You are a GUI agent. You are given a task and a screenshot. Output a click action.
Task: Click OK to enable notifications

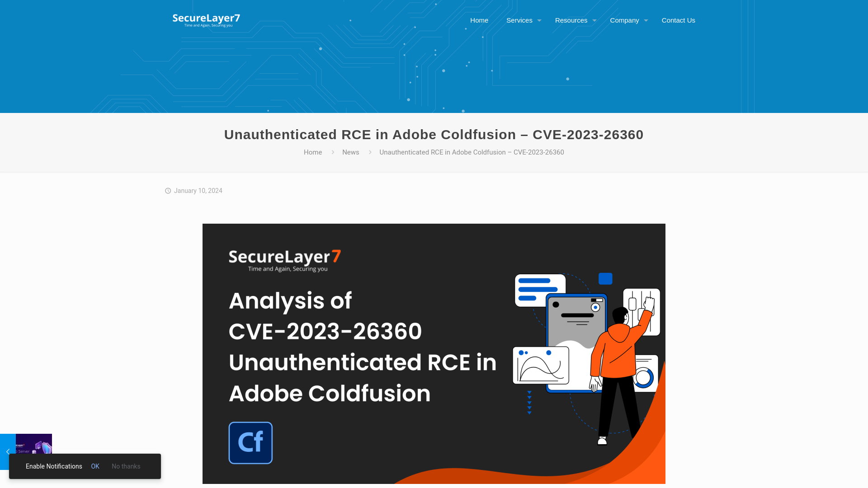(x=95, y=466)
